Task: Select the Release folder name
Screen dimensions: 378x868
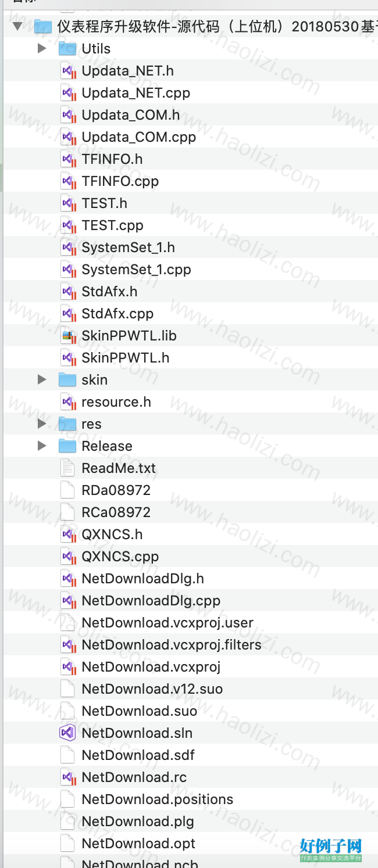Action: pos(107,446)
